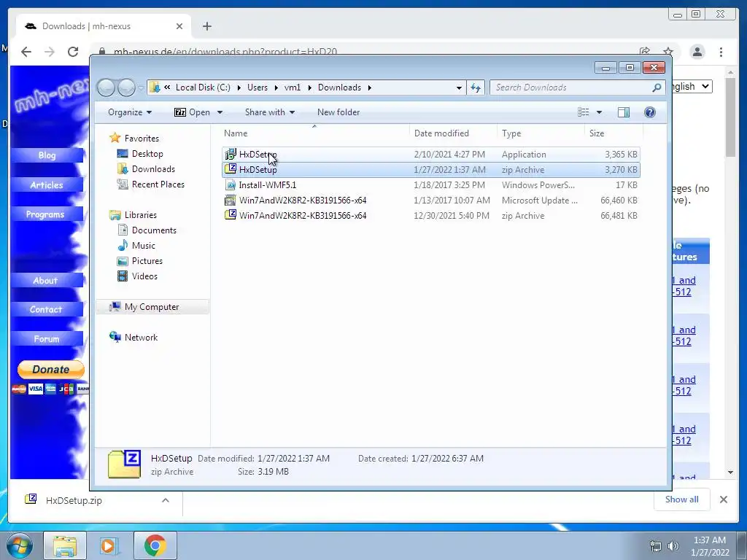Bookmark this page with star icon
This screenshot has height=560, width=747.
pyautogui.click(x=668, y=52)
